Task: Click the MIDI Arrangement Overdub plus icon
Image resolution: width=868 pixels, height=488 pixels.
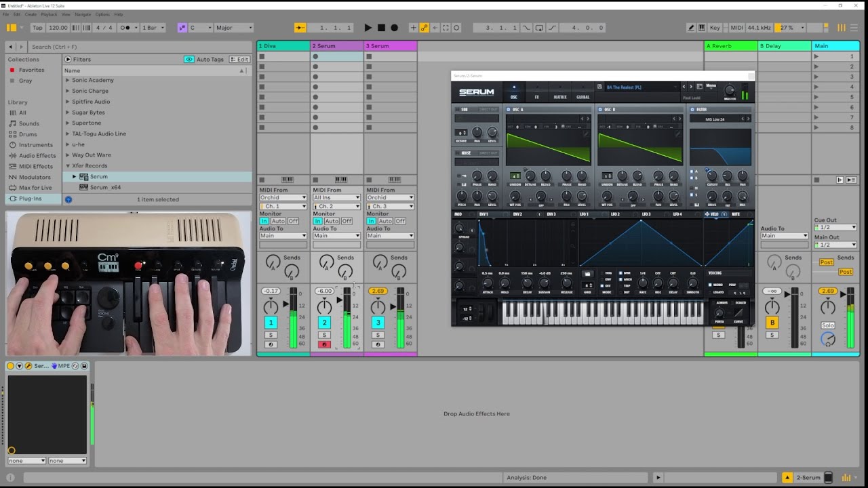Action: click(x=413, y=28)
